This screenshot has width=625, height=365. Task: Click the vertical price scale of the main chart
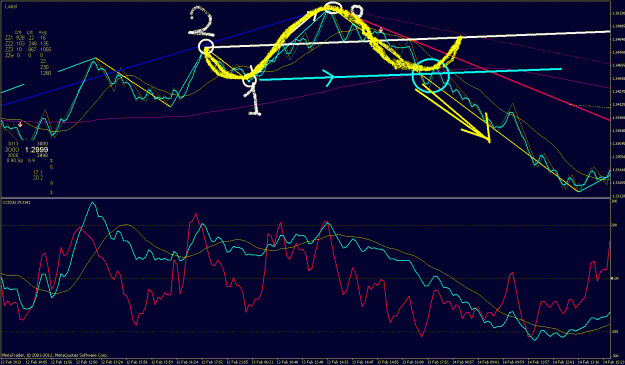coord(617,99)
